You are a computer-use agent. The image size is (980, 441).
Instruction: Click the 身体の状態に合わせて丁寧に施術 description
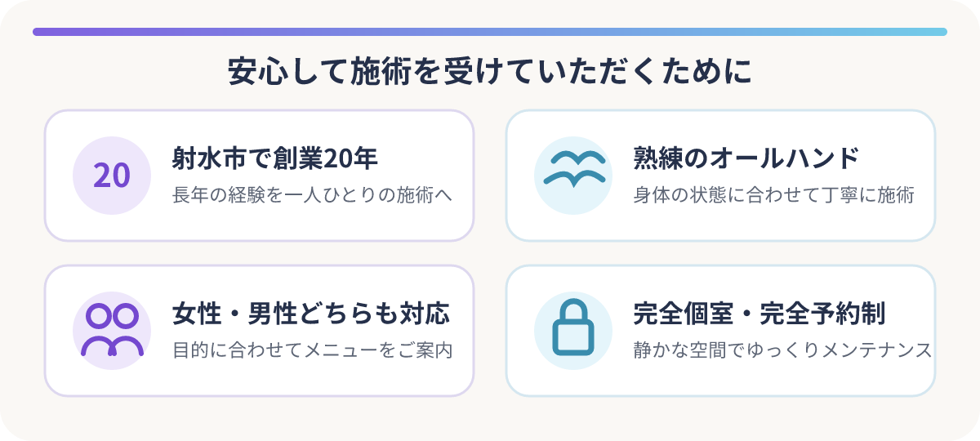point(773,196)
